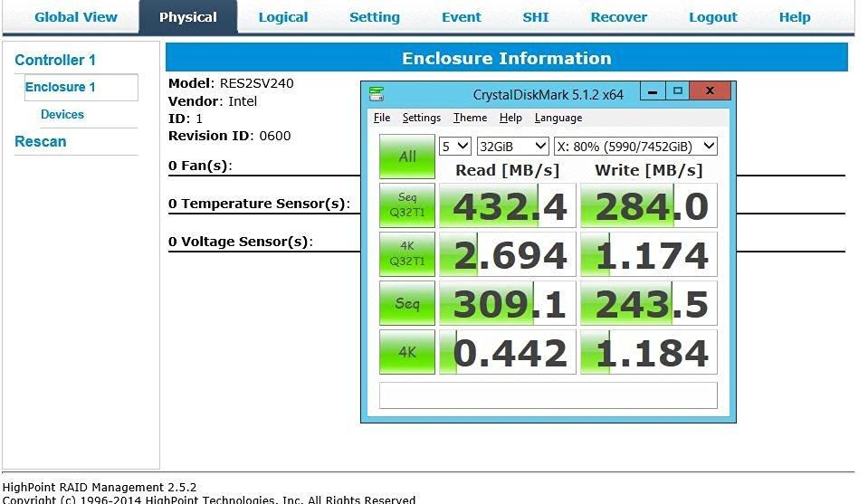Click the 1.174 4K Q32T1 write result
The height and width of the screenshot is (504, 868).
tap(649, 254)
